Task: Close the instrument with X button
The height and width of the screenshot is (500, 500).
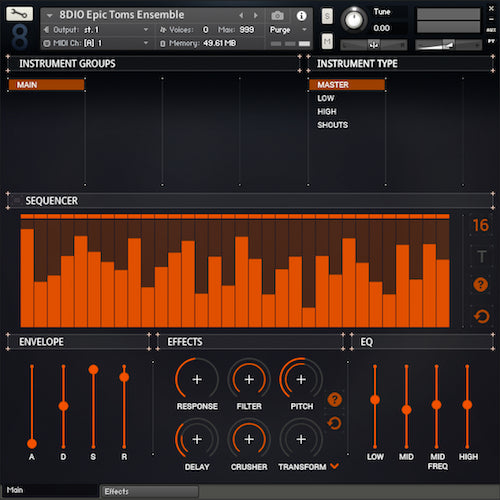Action: click(491, 9)
